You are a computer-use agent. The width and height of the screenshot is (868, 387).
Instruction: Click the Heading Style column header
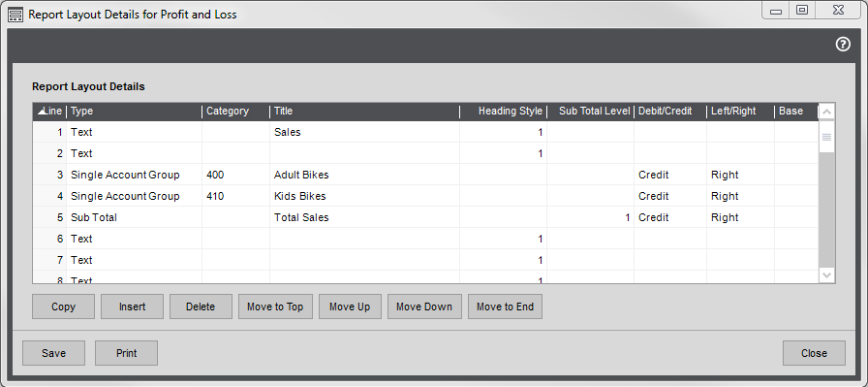(x=503, y=112)
